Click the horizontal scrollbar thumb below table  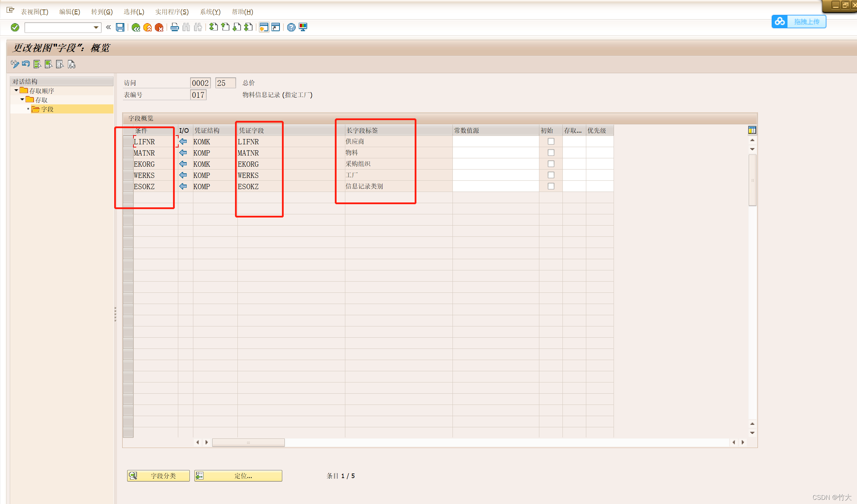[248, 442]
